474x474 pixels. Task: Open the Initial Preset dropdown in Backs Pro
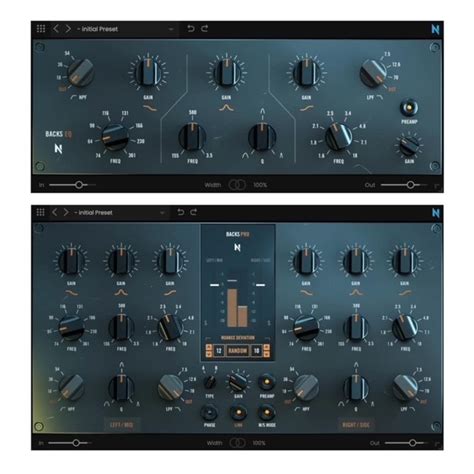point(120,212)
